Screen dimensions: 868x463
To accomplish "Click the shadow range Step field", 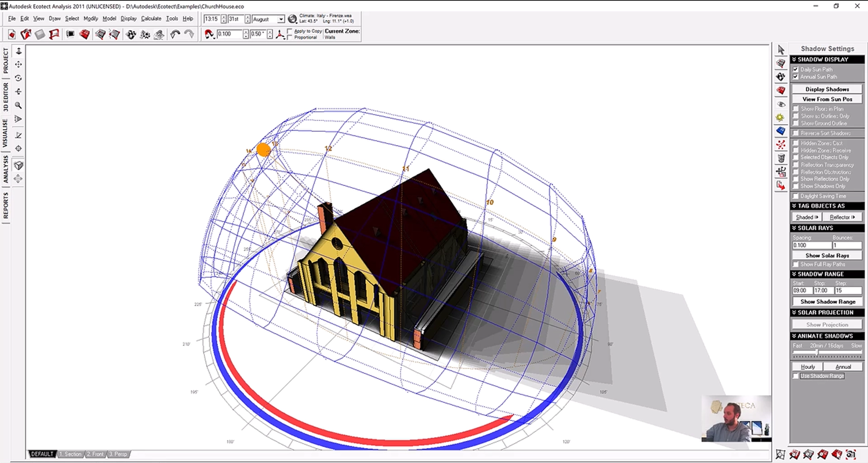I will point(848,290).
